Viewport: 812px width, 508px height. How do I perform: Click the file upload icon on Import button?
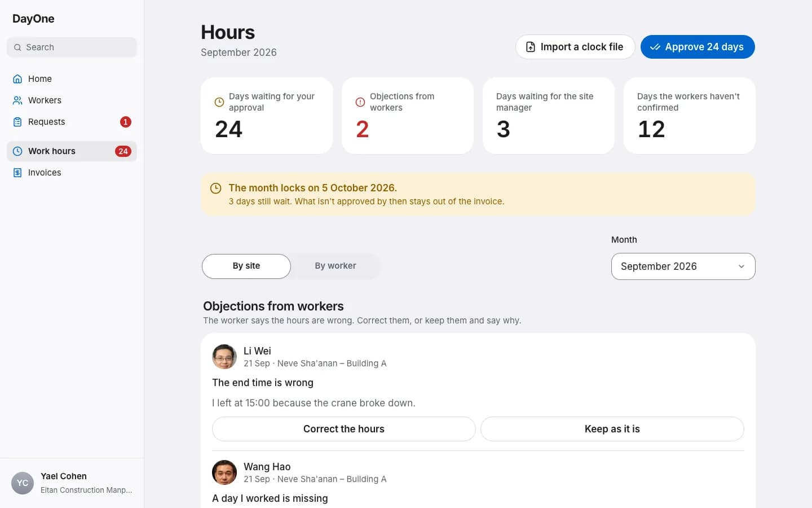click(531, 47)
